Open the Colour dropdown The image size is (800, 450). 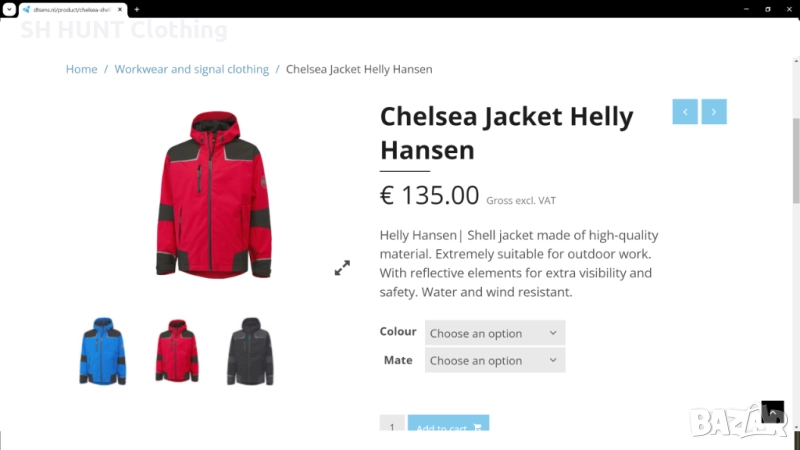point(495,333)
